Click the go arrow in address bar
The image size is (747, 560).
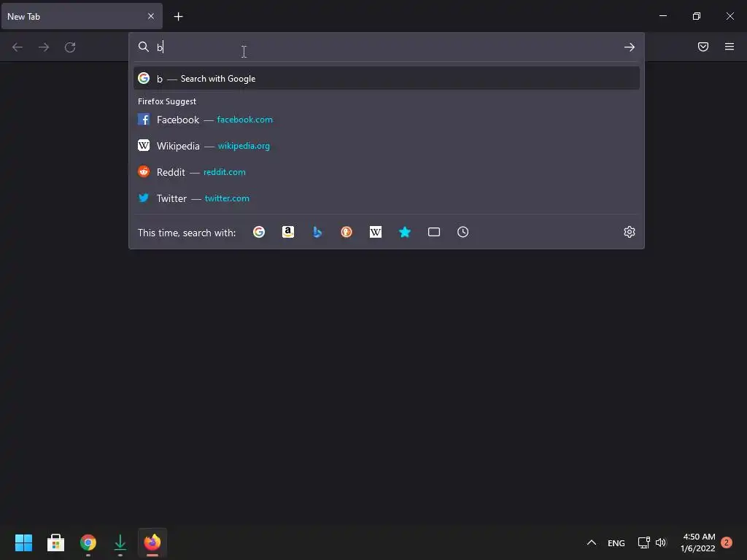pyautogui.click(x=630, y=47)
